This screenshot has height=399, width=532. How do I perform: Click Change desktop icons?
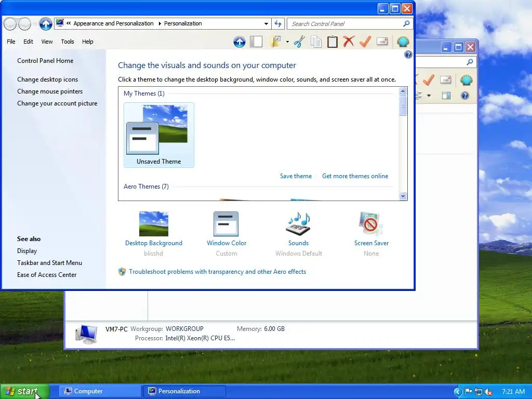47,79
